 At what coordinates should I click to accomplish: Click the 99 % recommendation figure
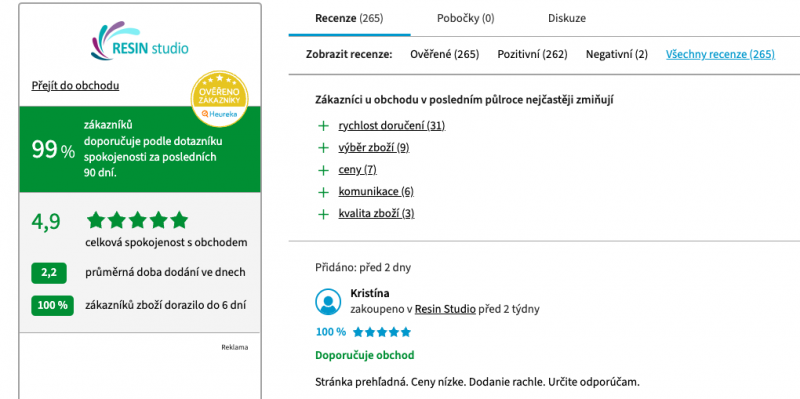(x=53, y=150)
